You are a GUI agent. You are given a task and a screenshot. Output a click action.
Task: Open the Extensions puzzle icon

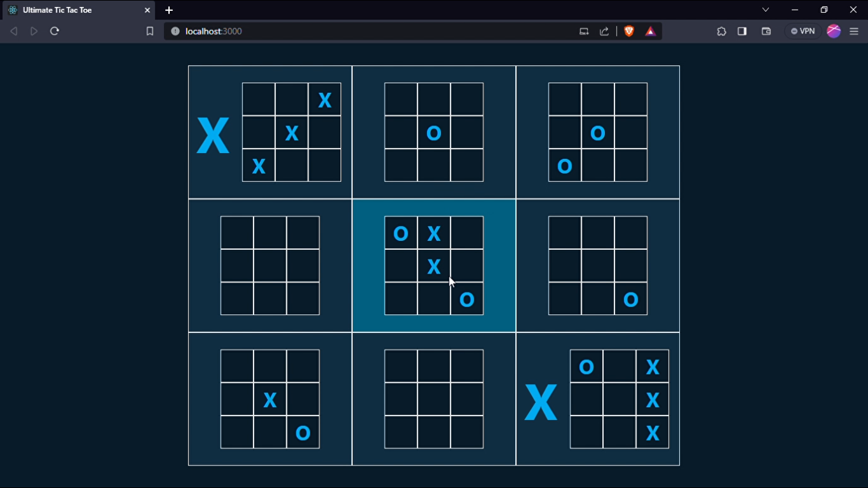[721, 31]
